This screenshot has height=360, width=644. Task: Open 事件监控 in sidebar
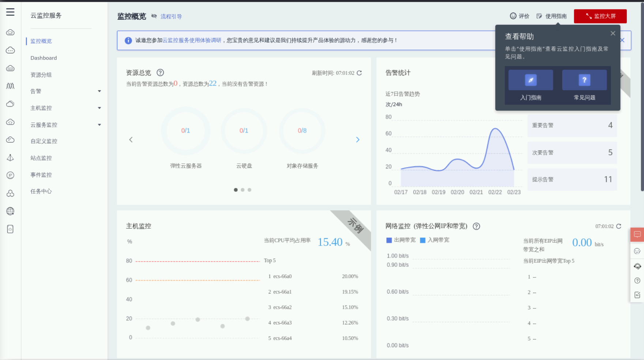click(41, 175)
